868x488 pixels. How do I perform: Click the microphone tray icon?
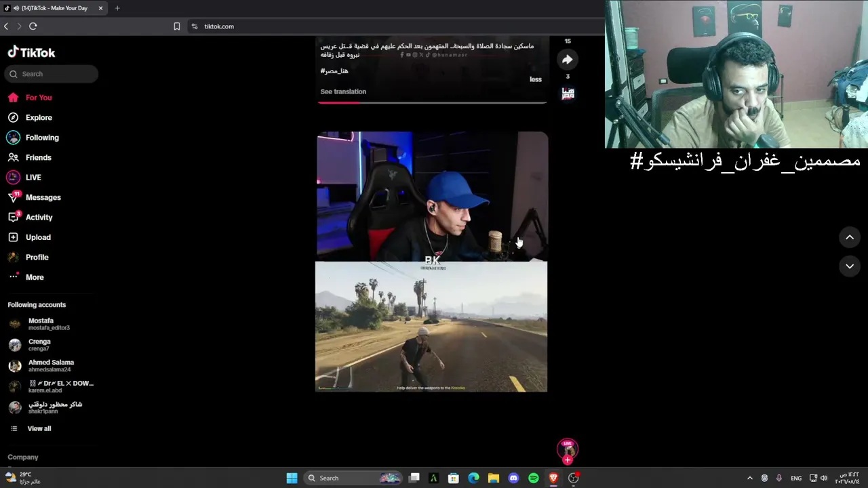click(x=779, y=478)
